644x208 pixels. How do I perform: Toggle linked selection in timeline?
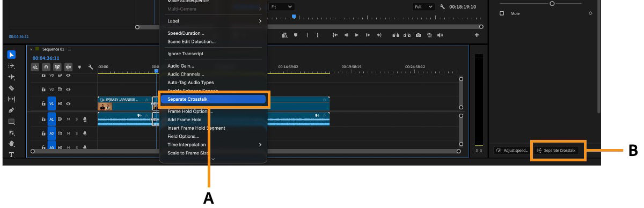57,67
